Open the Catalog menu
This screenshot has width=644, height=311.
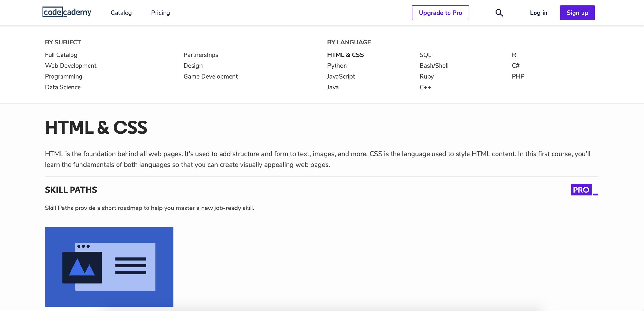[x=121, y=13]
